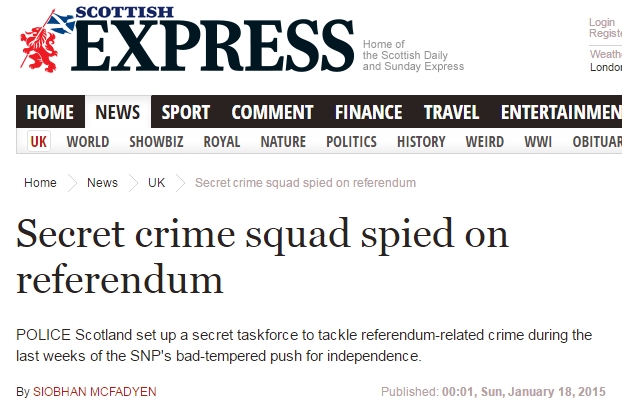This screenshot has height=406, width=622.
Task: Open the World news subsection
Action: [88, 142]
